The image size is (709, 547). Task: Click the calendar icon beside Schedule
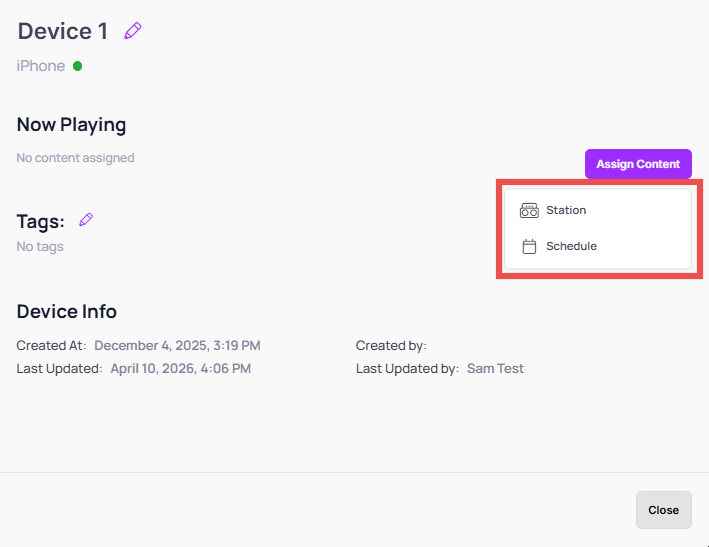tap(529, 246)
